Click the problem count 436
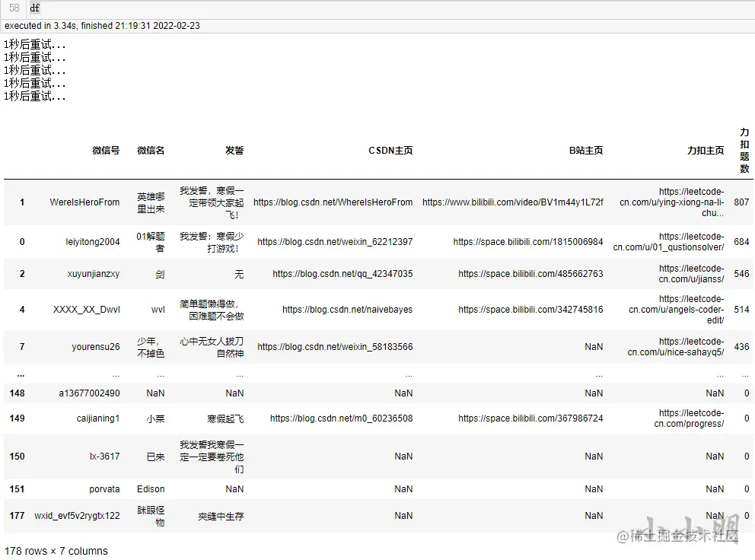The width and height of the screenshot is (755, 560). [741, 347]
